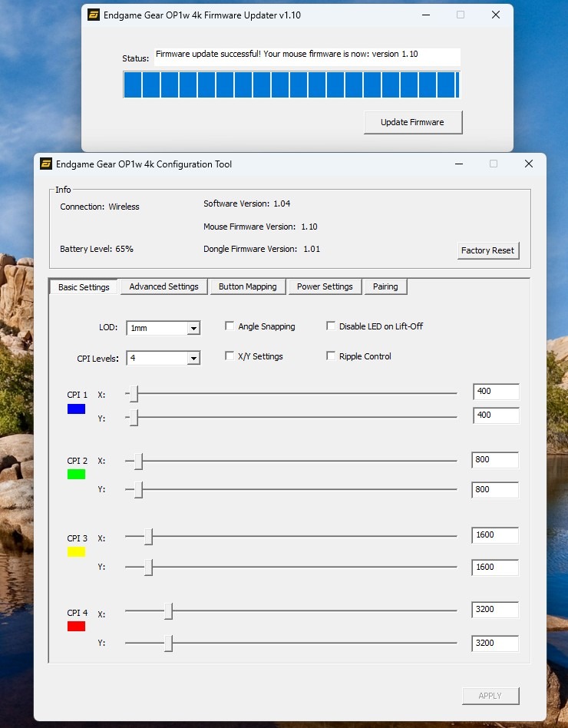Screen dimensions: 568x728
Task: Click the CPI 1 Y value field
Action: pos(496,415)
